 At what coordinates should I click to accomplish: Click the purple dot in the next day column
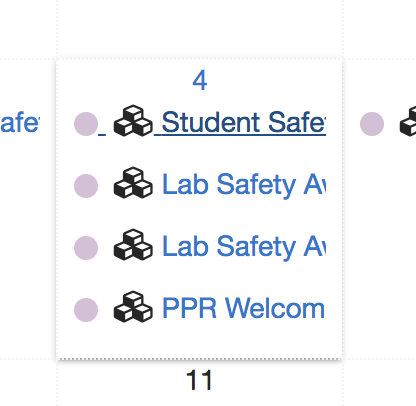372,124
